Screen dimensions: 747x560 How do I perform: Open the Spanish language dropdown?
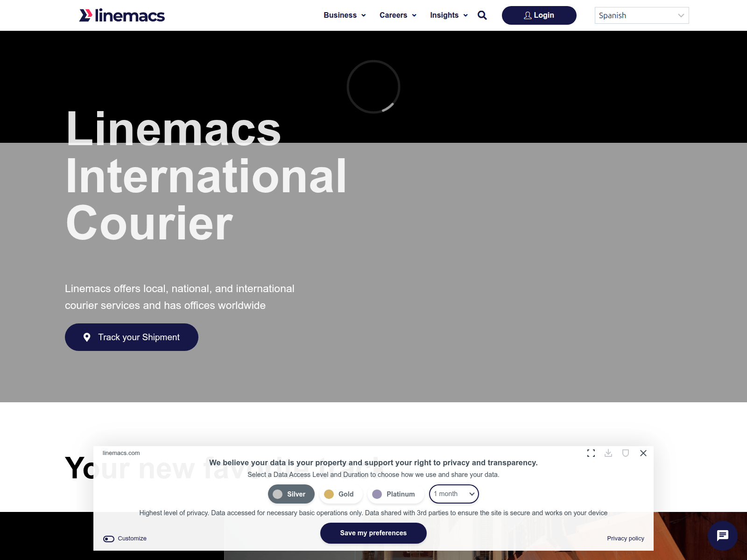click(641, 15)
